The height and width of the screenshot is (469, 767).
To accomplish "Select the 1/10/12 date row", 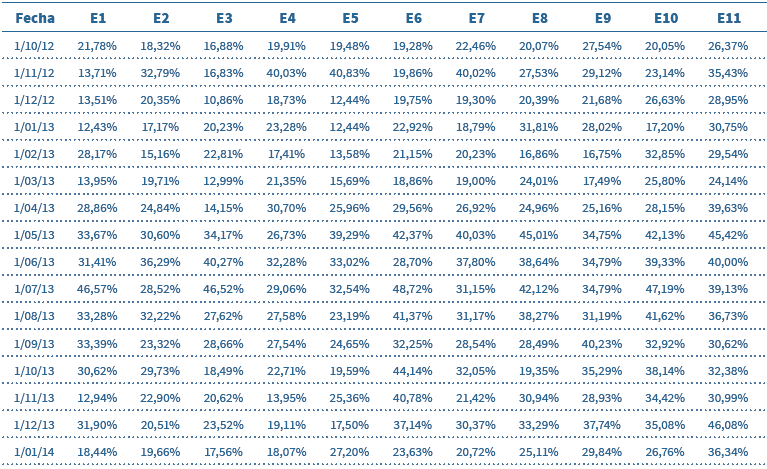I will pyautogui.click(x=35, y=46).
